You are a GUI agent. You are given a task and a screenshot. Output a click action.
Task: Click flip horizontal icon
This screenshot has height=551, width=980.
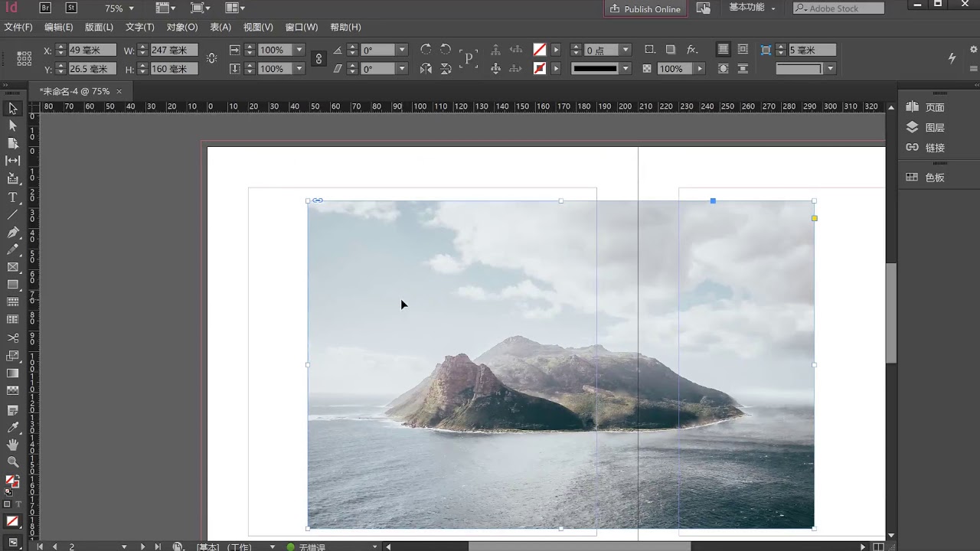click(426, 69)
